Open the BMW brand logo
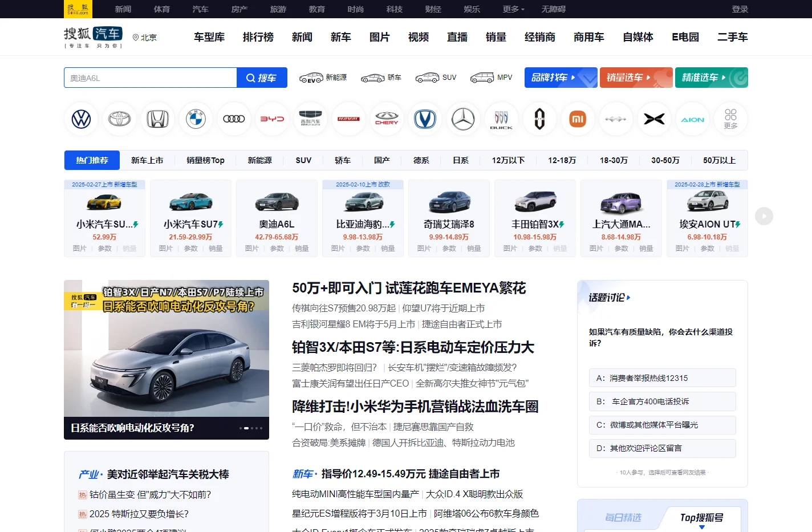This screenshot has width=812, height=532. 196,119
